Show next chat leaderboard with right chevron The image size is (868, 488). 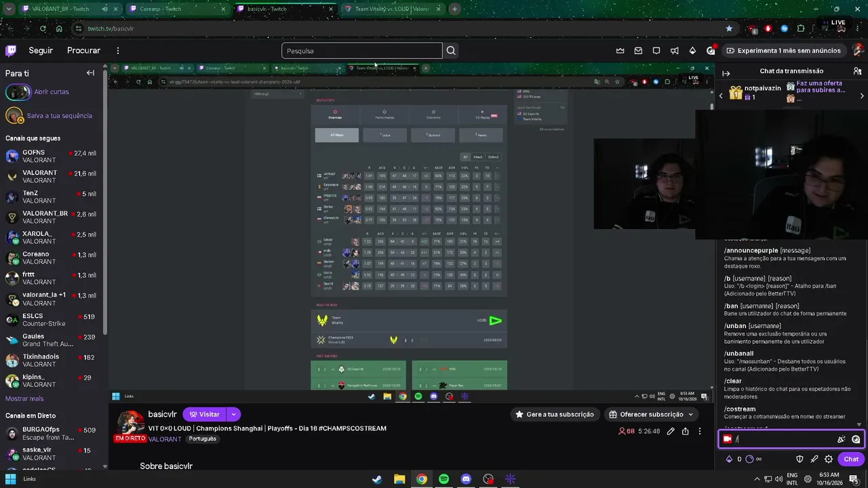point(862,96)
